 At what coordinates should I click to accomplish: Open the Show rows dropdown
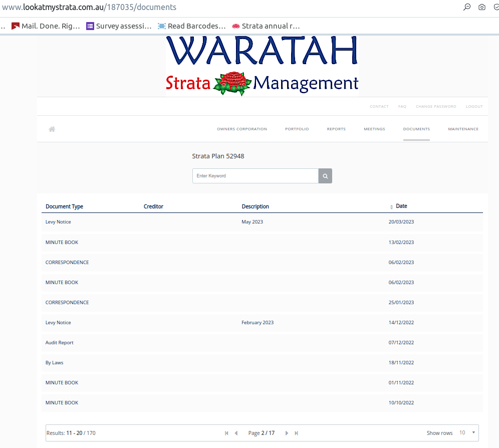pyautogui.click(x=467, y=433)
